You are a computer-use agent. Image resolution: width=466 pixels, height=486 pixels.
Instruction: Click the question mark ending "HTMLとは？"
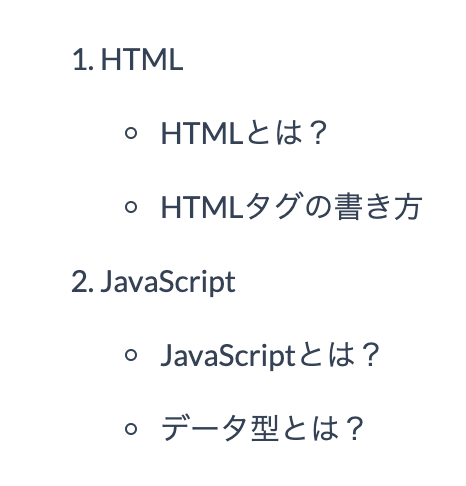[317, 133]
